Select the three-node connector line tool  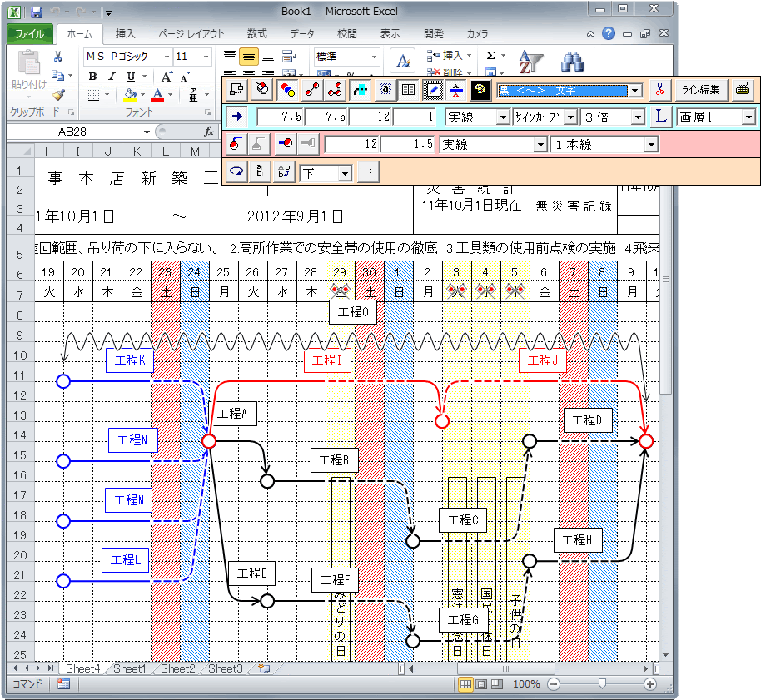(x=336, y=89)
